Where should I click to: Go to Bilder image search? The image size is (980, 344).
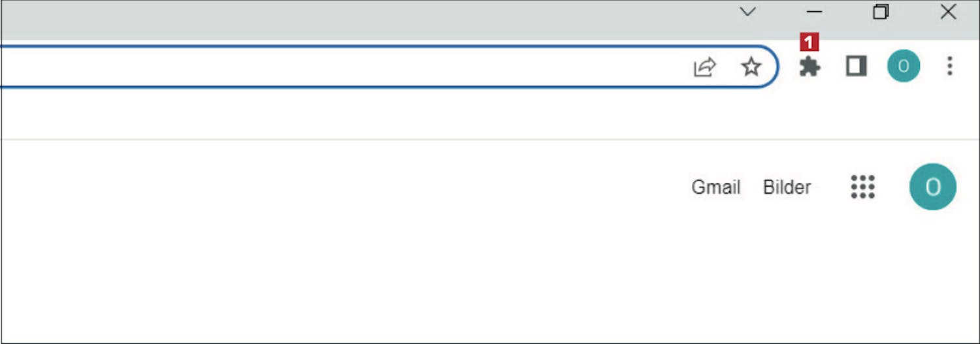(787, 188)
